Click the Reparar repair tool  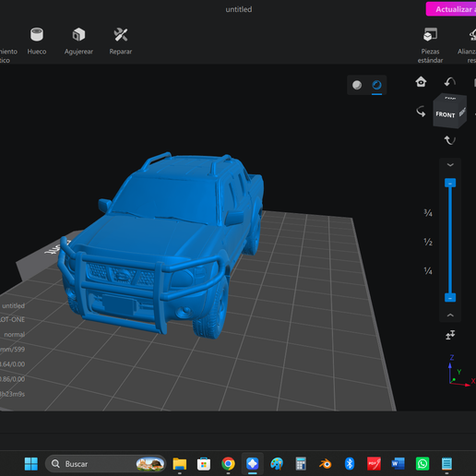(x=121, y=41)
